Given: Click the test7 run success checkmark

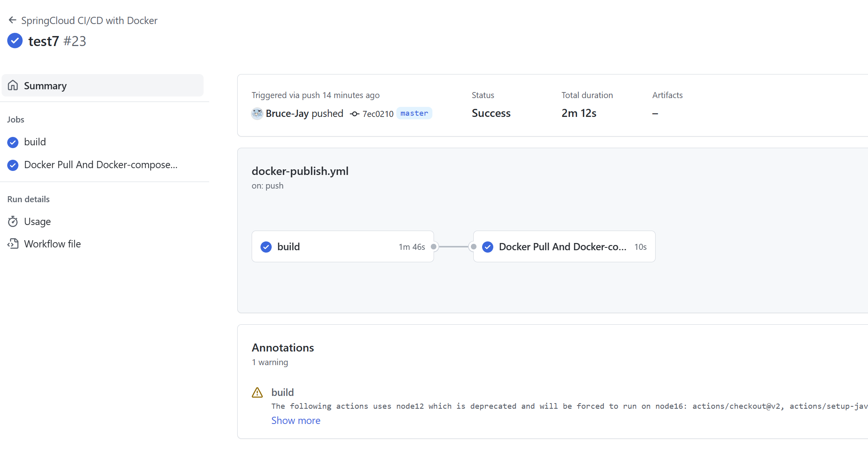Looking at the screenshot, I should click(x=15, y=41).
